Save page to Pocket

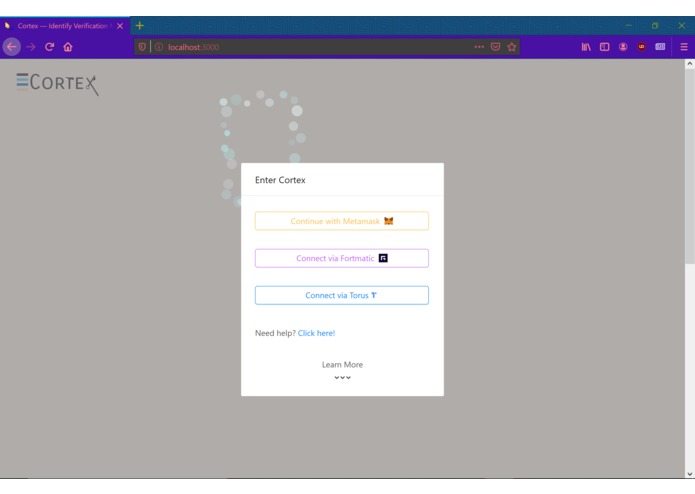(x=496, y=47)
